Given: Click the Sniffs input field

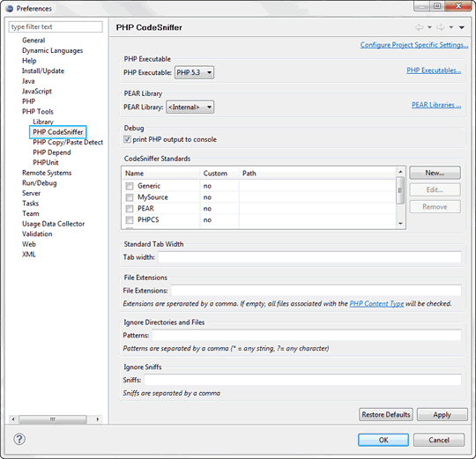Looking at the screenshot, I should click(x=302, y=380).
